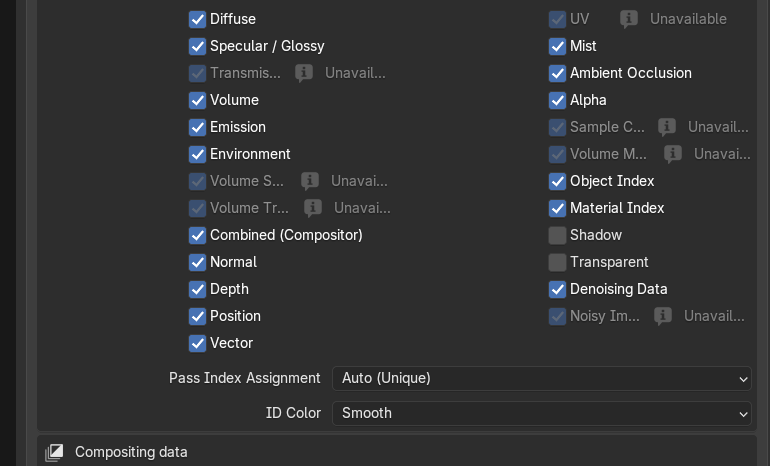Uncheck Material Index
Viewport: 770px width, 466px height.
coord(557,208)
